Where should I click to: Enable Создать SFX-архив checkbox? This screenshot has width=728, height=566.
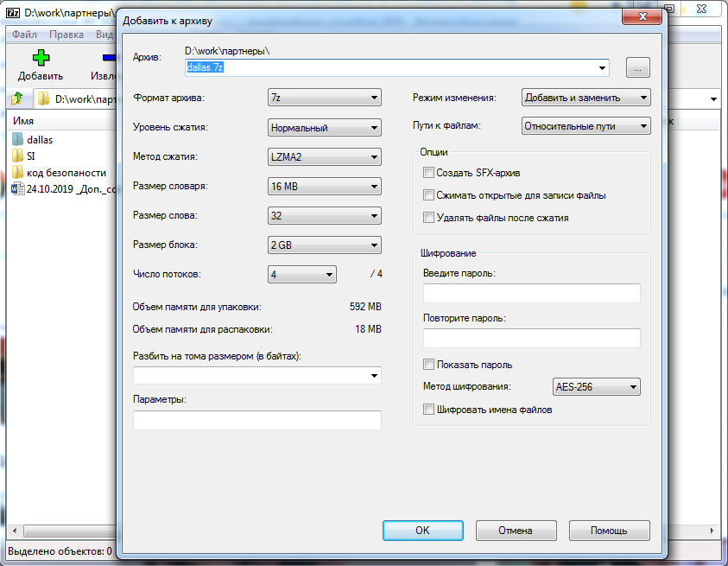click(428, 173)
